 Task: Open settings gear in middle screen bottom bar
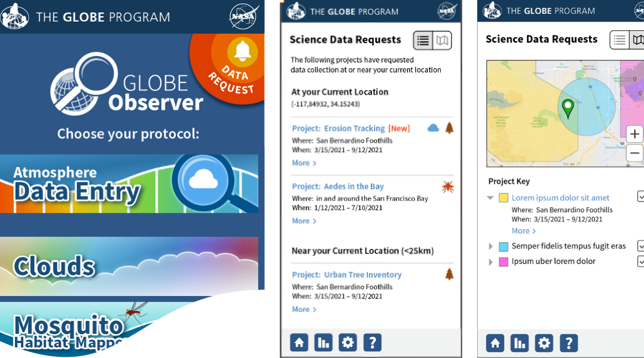pyautogui.click(x=348, y=342)
